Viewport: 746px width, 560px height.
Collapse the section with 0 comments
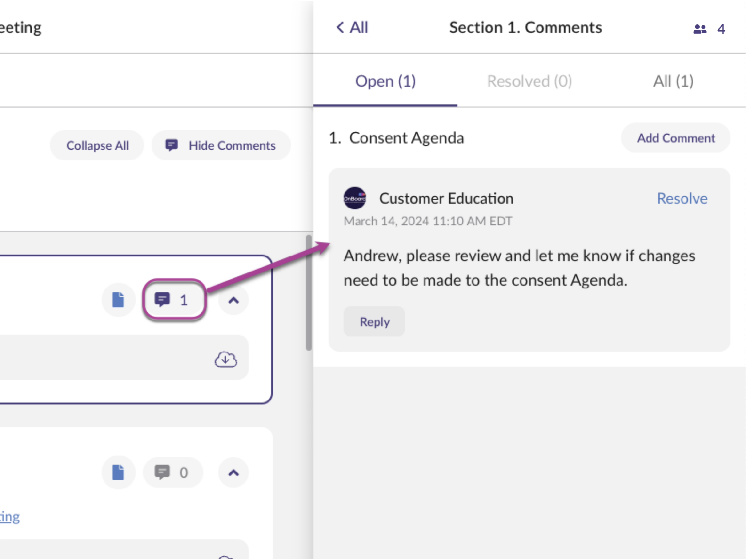point(233,473)
